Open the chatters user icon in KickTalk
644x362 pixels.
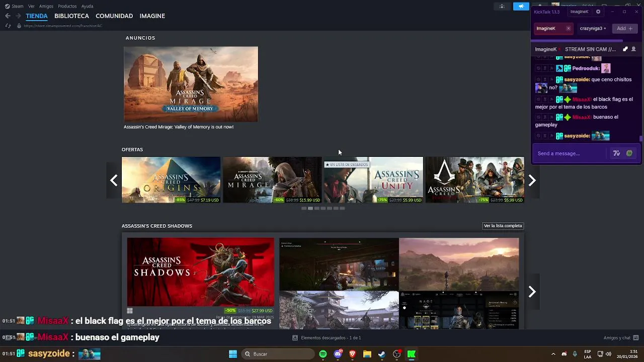coord(633,49)
